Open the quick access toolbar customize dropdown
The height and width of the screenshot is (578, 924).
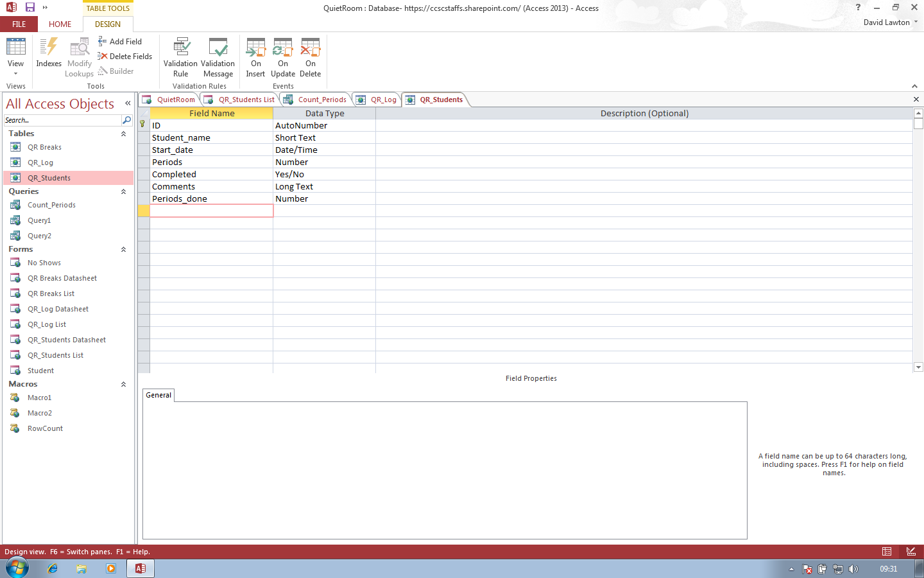45,8
